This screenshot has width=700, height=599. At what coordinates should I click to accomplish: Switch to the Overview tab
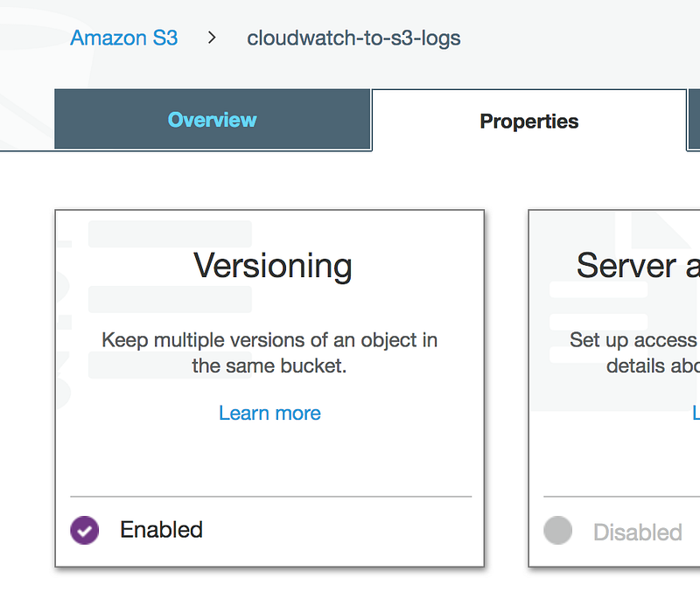213,120
